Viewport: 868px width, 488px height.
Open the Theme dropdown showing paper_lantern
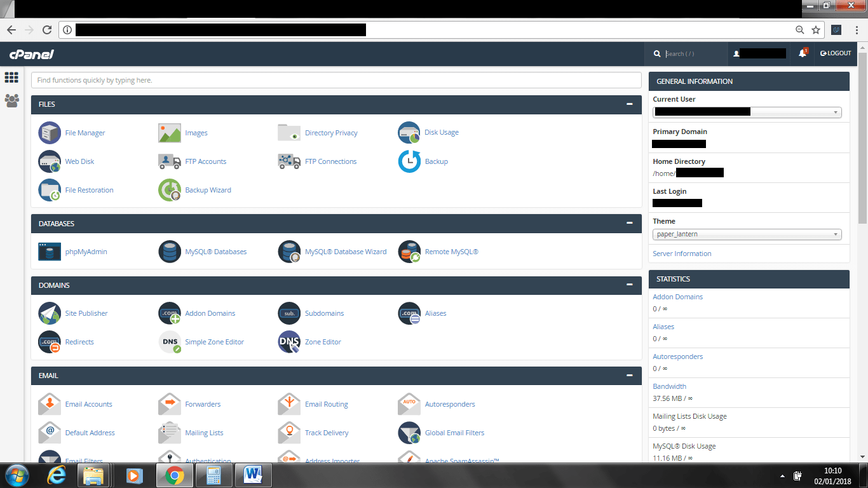(747, 234)
